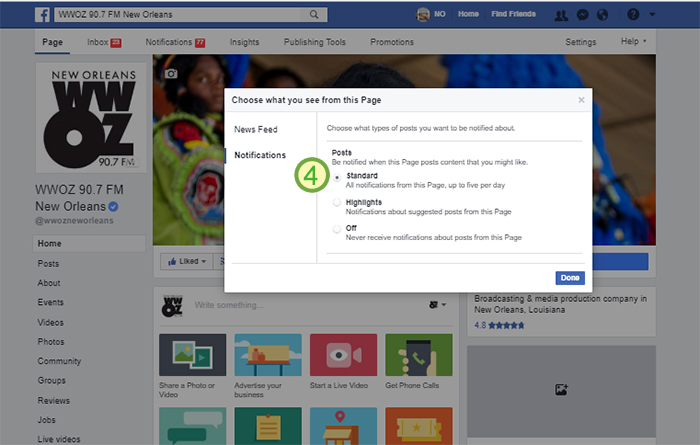The height and width of the screenshot is (445, 700).
Task: Click the add photo icon in right panel
Action: [561, 390]
